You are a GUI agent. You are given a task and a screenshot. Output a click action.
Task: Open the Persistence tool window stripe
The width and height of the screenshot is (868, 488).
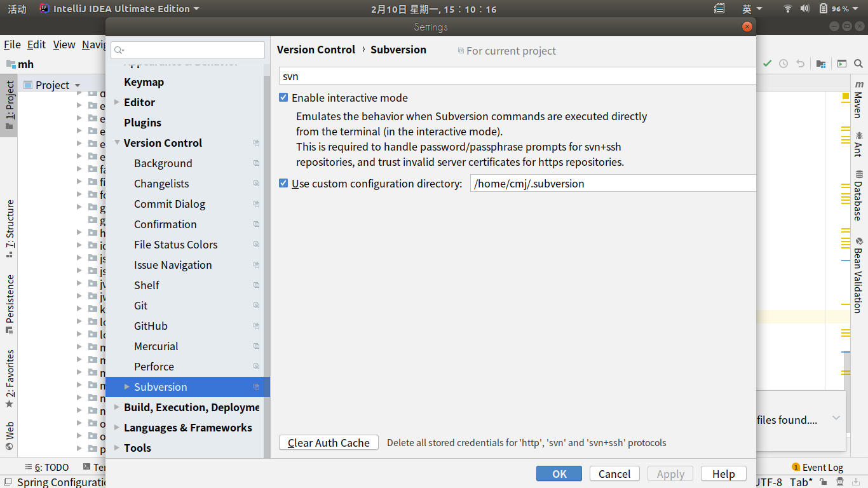(9, 304)
